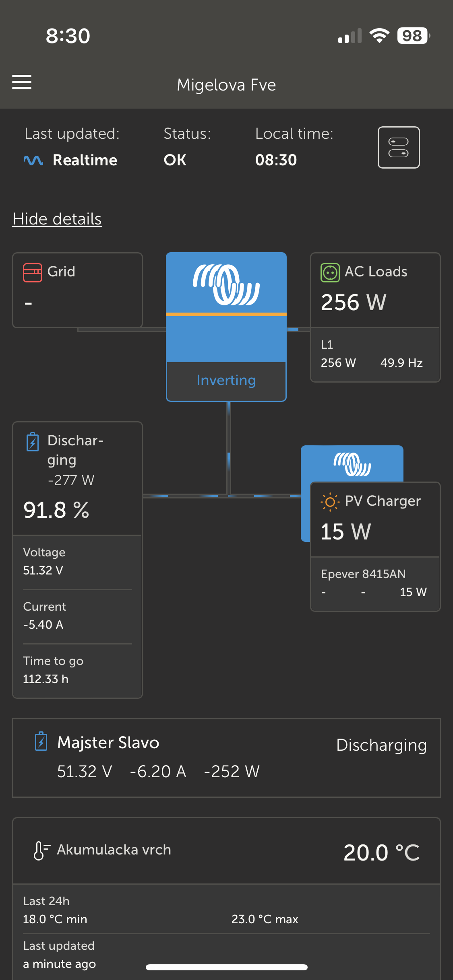This screenshot has height=980, width=453.
Task: Click the Hide details link
Action: pos(57,219)
